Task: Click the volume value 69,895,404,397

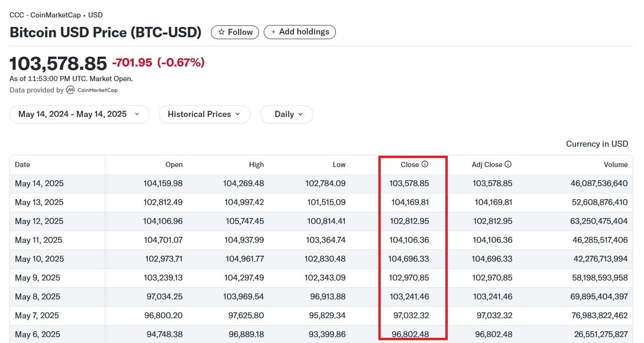Action: click(x=599, y=297)
